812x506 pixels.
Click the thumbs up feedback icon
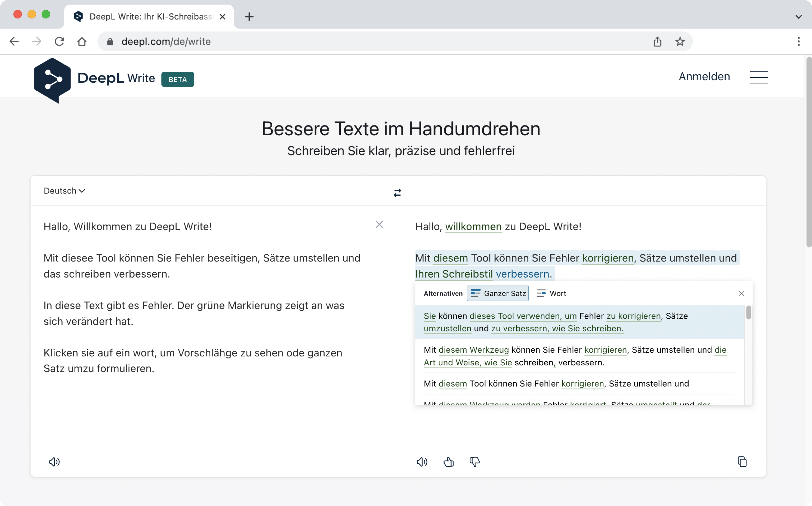(x=448, y=462)
